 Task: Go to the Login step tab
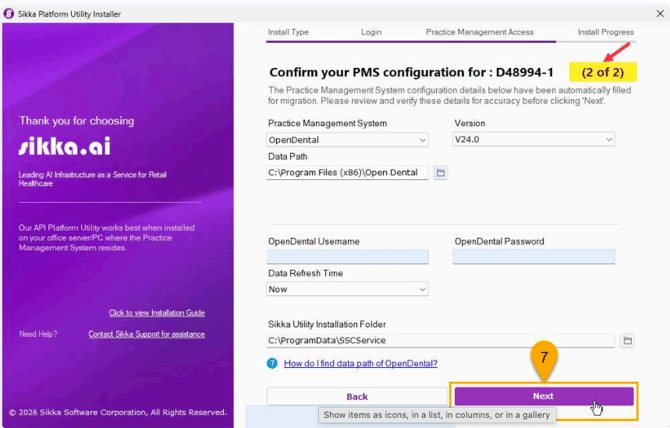coord(371,32)
